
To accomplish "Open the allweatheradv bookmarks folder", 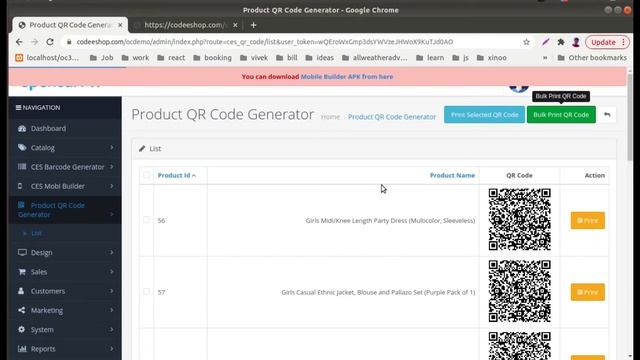I will pyautogui.click(x=375, y=58).
